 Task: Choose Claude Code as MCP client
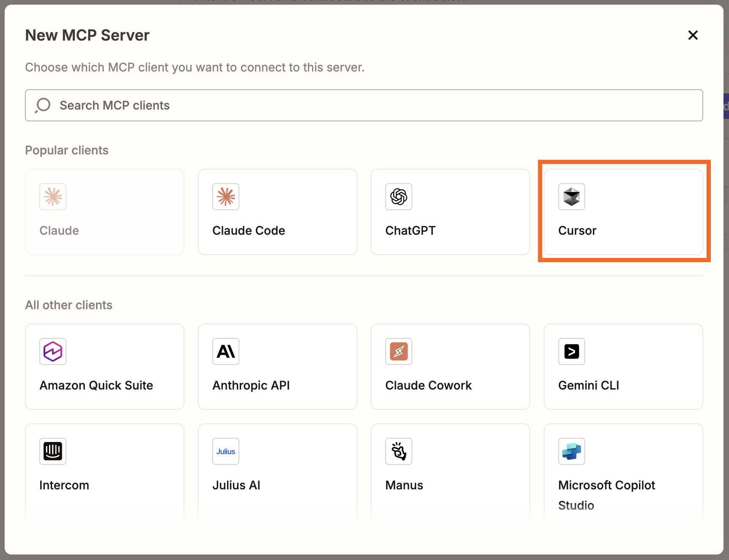[277, 211]
